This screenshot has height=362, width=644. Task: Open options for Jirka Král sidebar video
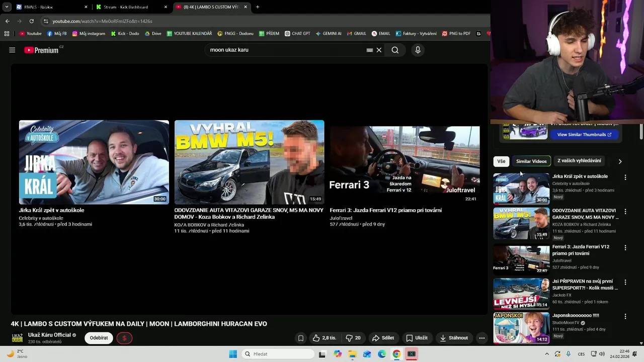click(625, 177)
